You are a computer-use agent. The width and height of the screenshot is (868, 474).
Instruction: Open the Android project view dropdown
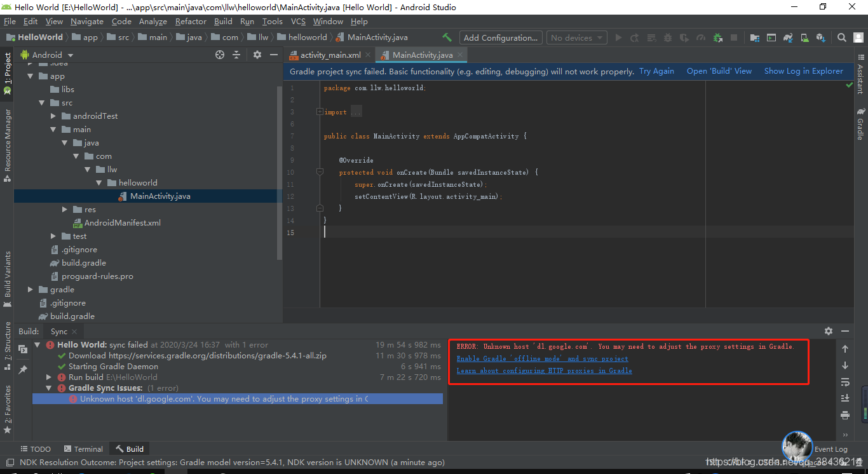(48, 55)
